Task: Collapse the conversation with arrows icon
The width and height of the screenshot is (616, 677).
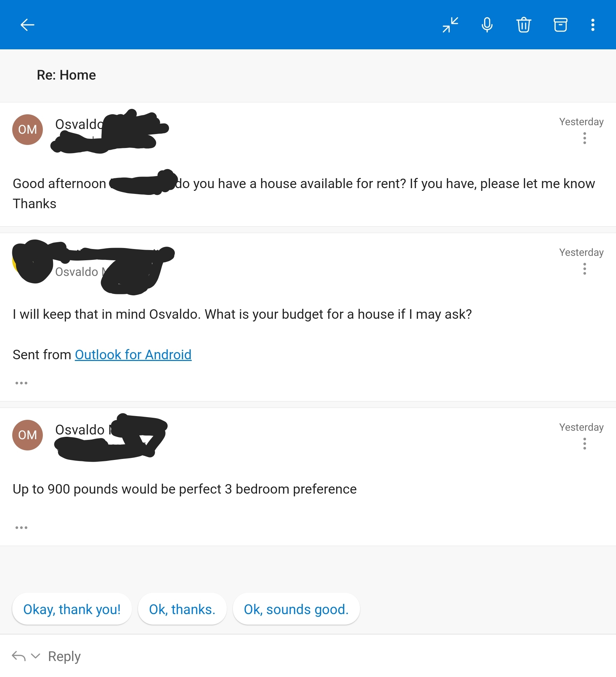Action: coord(450,25)
